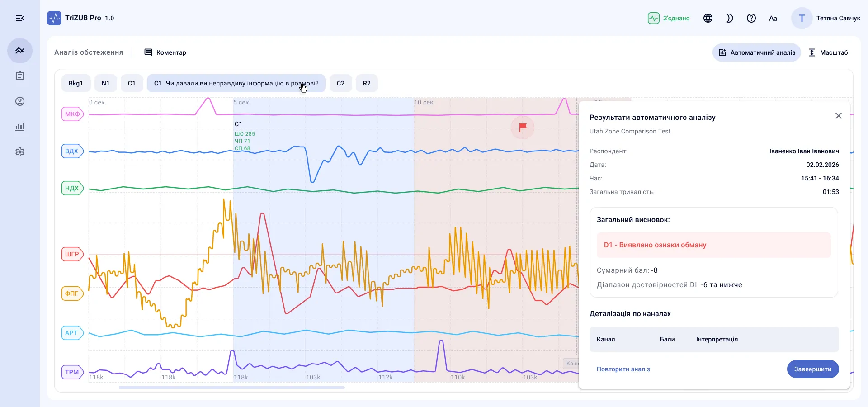Select the Bkg1 question tab
Image resolution: width=868 pixels, height=407 pixels.
tap(76, 83)
